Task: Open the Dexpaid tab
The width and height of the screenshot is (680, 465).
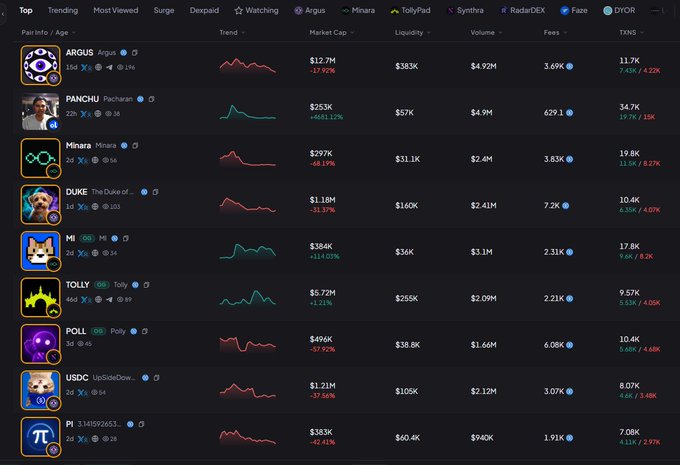Action: 204,10
